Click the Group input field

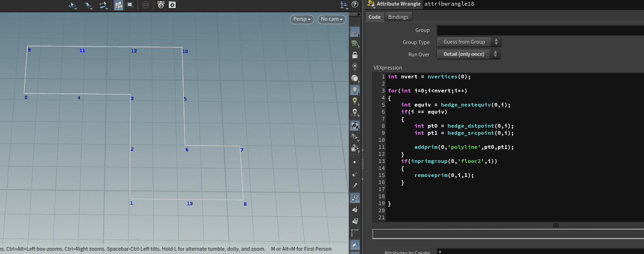click(540, 30)
